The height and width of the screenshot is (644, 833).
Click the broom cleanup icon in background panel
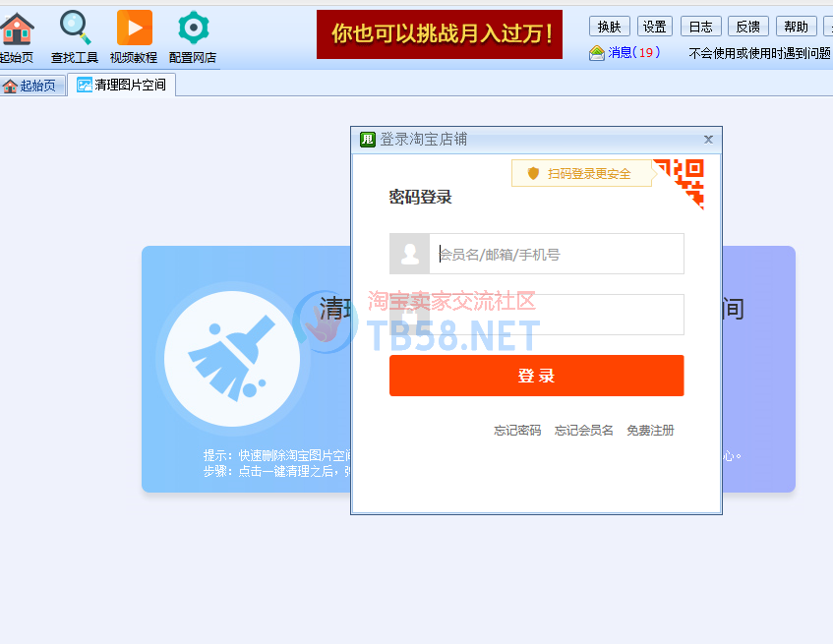click(232, 359)
